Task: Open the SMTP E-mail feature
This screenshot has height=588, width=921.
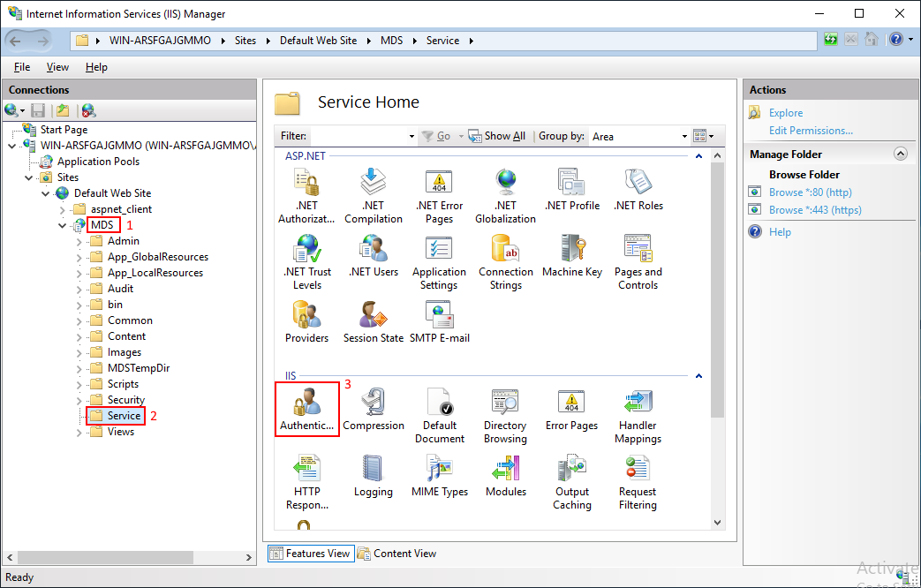Action: (x=440, y=322)
